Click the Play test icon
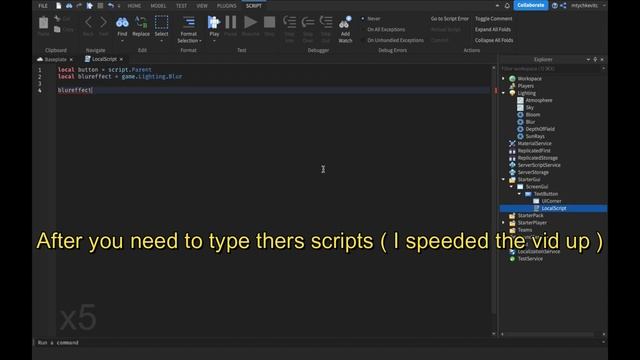 pyautogui.click(x=214, y=22)
